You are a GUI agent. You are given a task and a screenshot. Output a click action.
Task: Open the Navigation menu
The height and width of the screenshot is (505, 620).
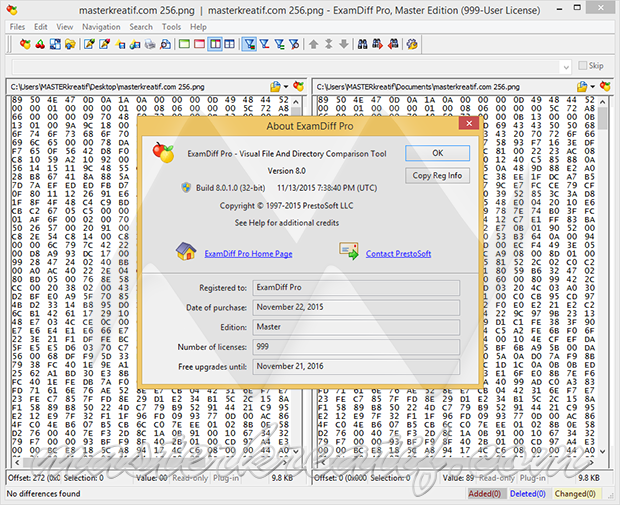(x=101, y=27)
